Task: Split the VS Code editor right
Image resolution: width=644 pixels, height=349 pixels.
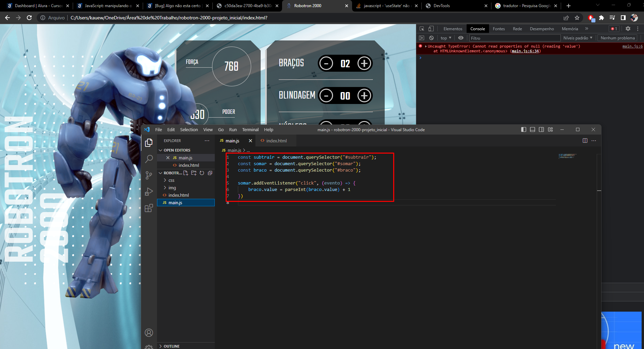Action: point(585,141)
